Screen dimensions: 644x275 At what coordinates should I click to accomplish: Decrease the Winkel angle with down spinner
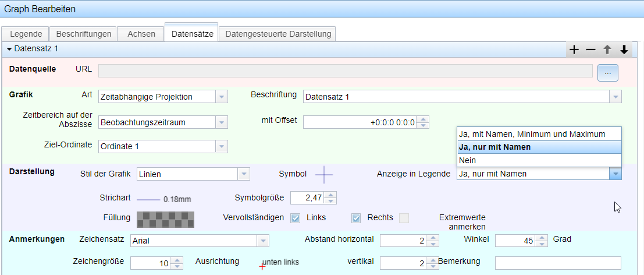pyautogui.click(x=542, y=244)
